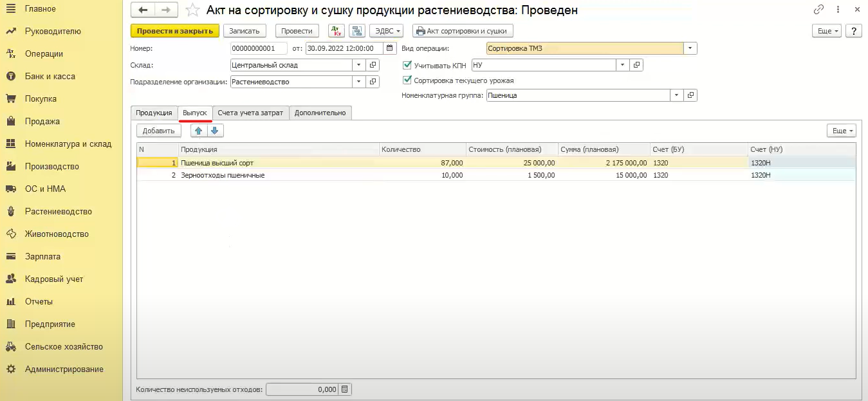
Task: Switch to the Продукция tab
Action: pos(154,113)
